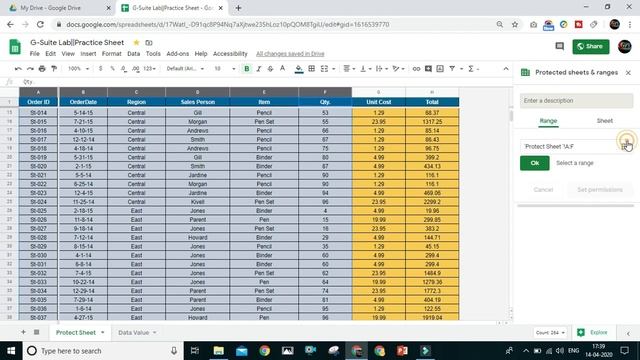
Task: Open the comment history icon
Action: tap(560, 47)
